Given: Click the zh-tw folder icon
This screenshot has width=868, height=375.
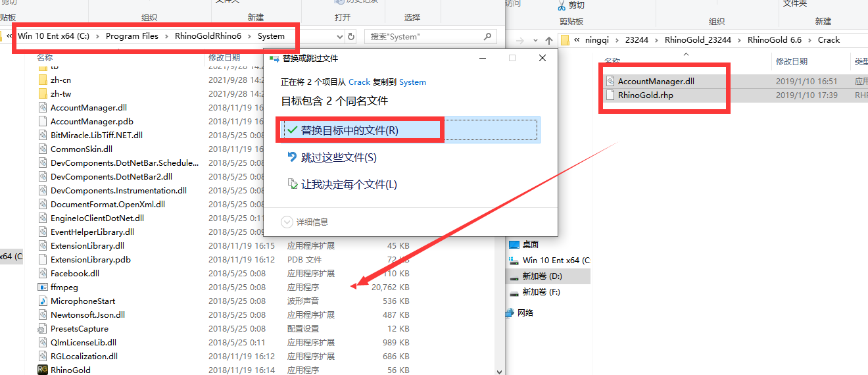Looking at the screenshot, I should [x=43, y=94].
